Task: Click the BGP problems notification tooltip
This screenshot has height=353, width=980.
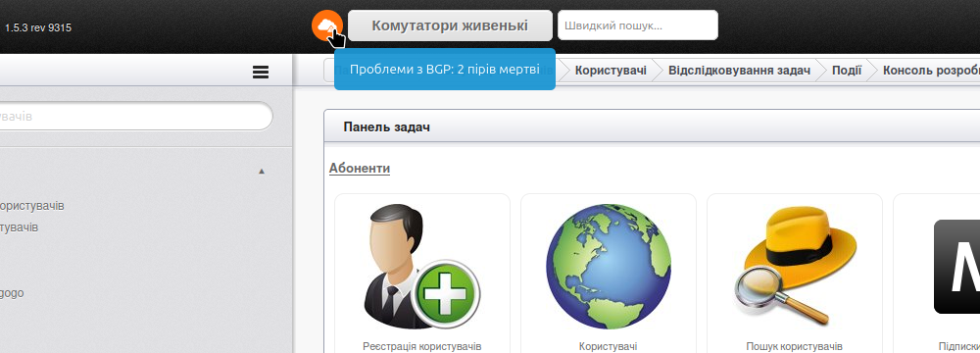Action: point(444,69)
